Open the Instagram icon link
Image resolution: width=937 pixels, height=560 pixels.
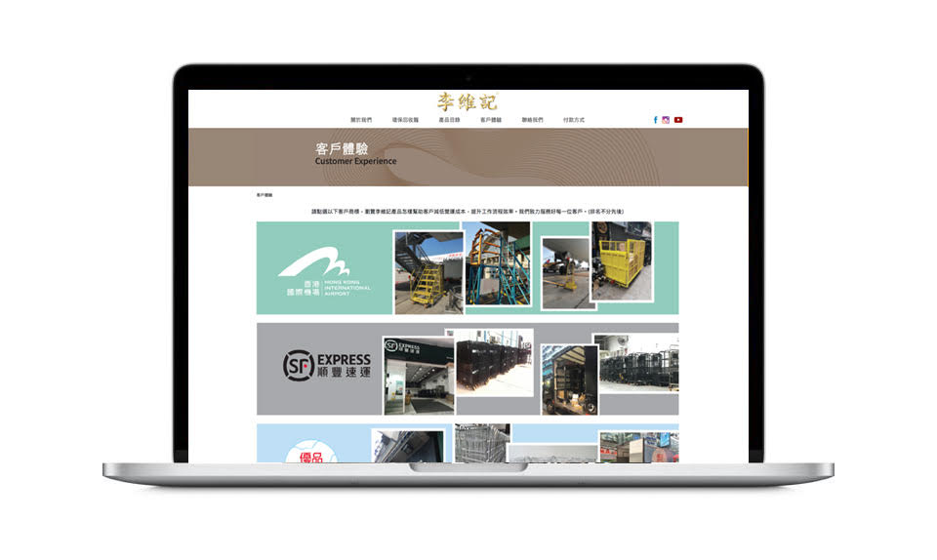coord(666,120)
